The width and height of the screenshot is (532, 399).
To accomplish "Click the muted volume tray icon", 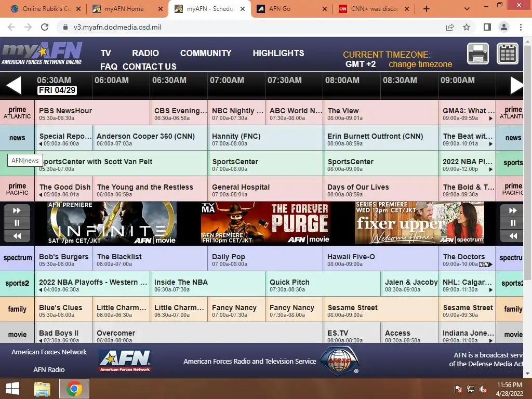I will pos(483,389).
